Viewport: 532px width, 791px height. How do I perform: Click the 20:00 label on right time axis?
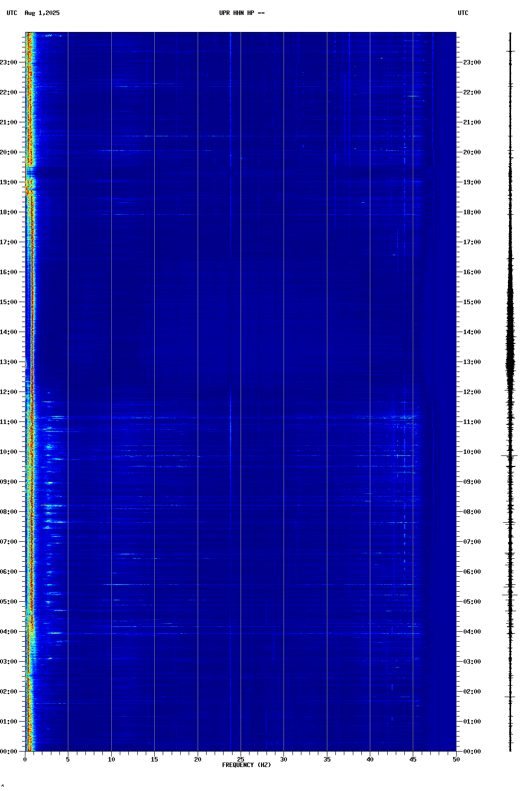coord(472,152)
